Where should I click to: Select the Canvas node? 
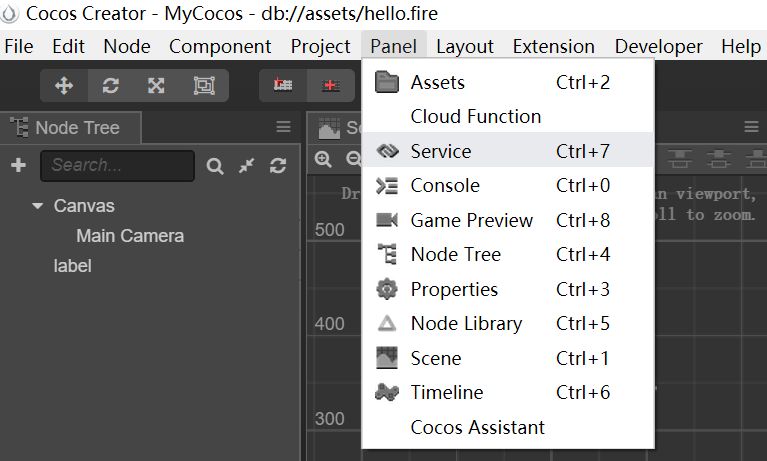point(84,206)
